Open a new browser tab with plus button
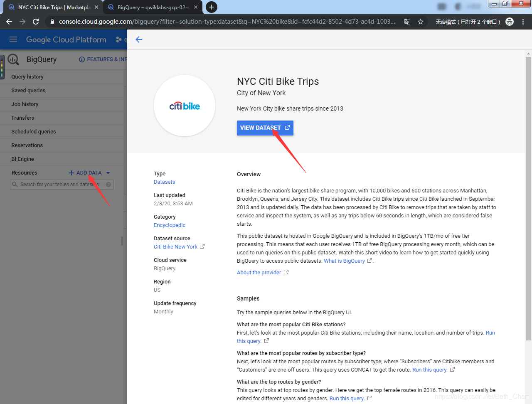Image resolution: width=532 pixels, height=404 pixels. [x=212, y=7]
